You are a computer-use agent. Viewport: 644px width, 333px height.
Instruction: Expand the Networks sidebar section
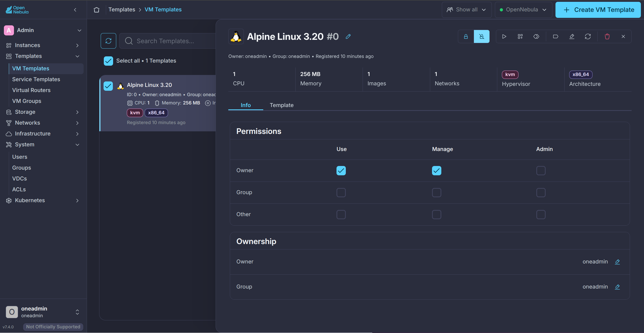43,123
